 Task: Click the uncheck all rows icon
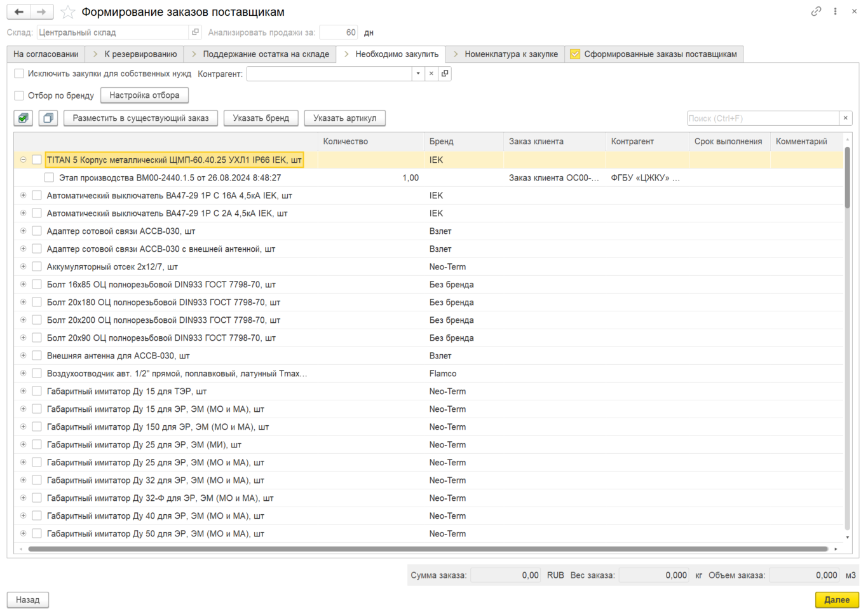[x=48, y=118]
